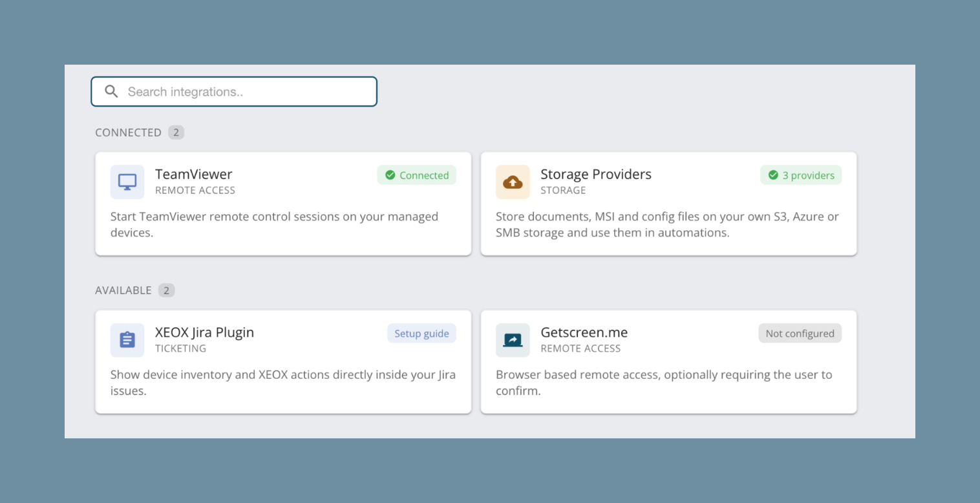
Task: Click the TICKETING category label
Action: pos(181,348)
